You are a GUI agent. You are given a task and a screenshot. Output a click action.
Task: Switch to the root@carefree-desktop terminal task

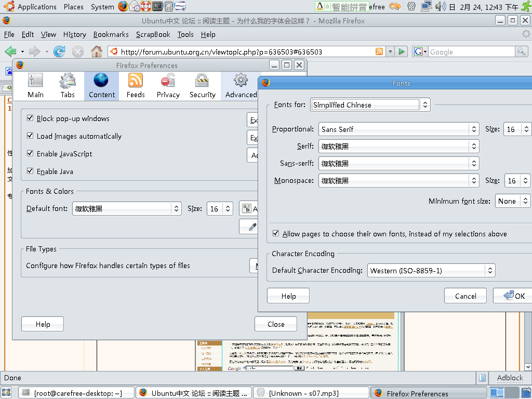click(x=76, y=393)
